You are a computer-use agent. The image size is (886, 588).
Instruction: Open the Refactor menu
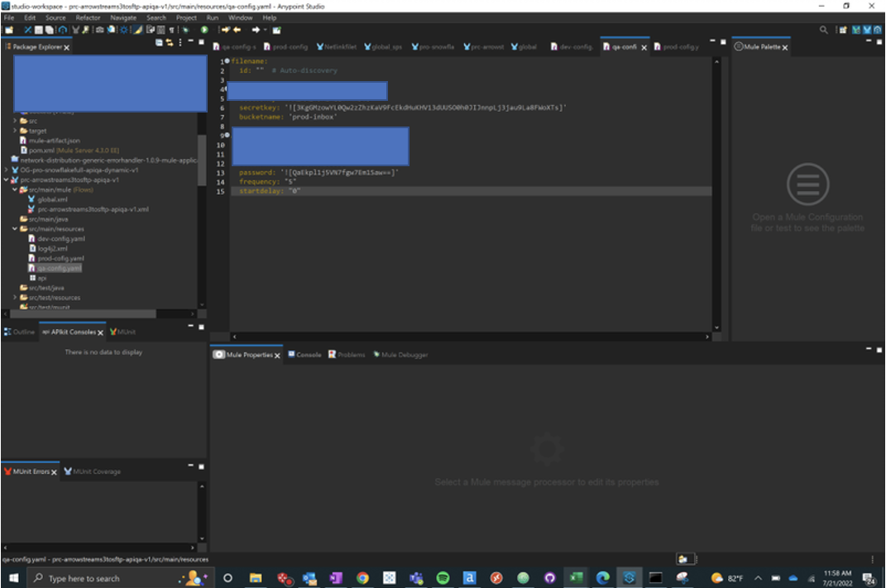(x=89, y=17)
